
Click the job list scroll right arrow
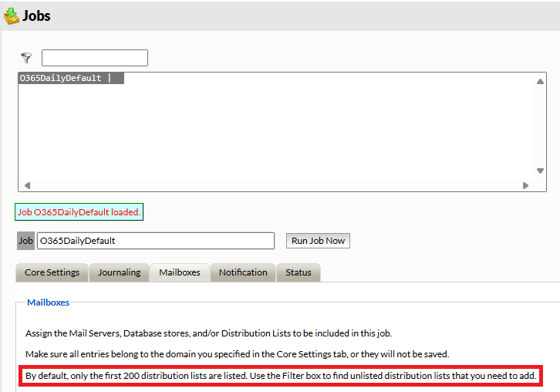coord(525,185)
